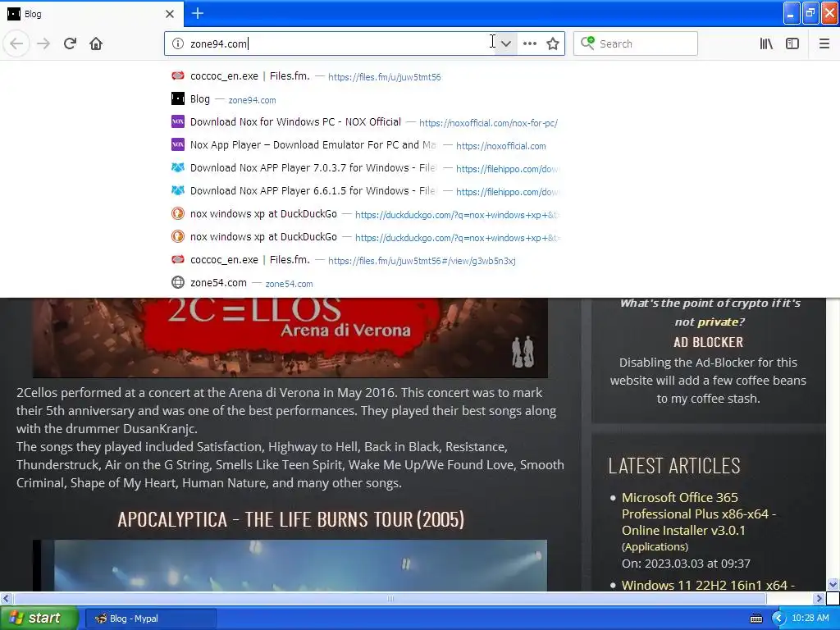Click the Apocalyptica Life Burns Tour heading
The image size is (840, 630).
[291, 519]
